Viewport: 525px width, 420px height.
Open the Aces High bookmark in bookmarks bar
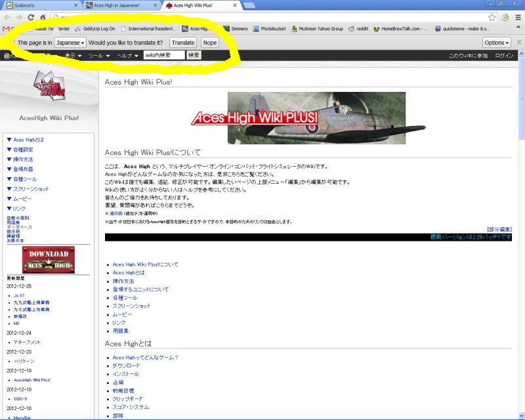pyautogui.click(x=196, y=29)
